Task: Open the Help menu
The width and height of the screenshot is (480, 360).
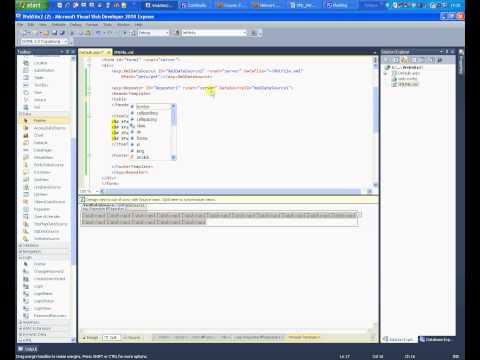Action: click(x=139, y=24)
